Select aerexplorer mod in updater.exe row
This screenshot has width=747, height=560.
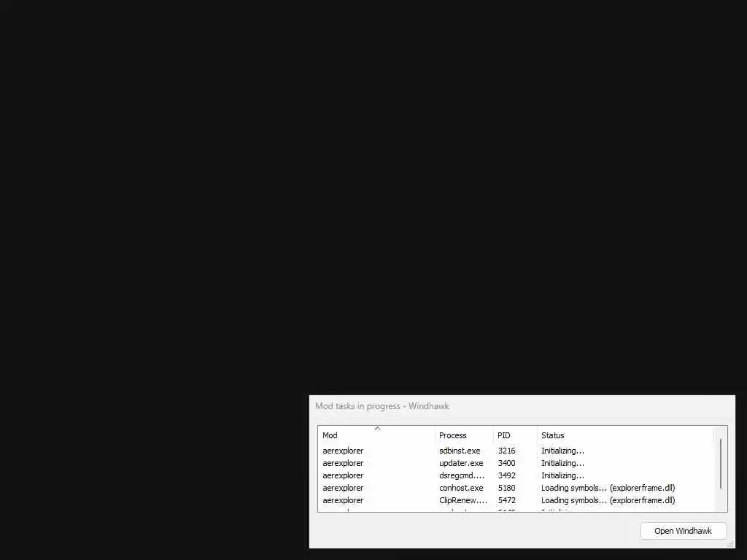[343, 463]
